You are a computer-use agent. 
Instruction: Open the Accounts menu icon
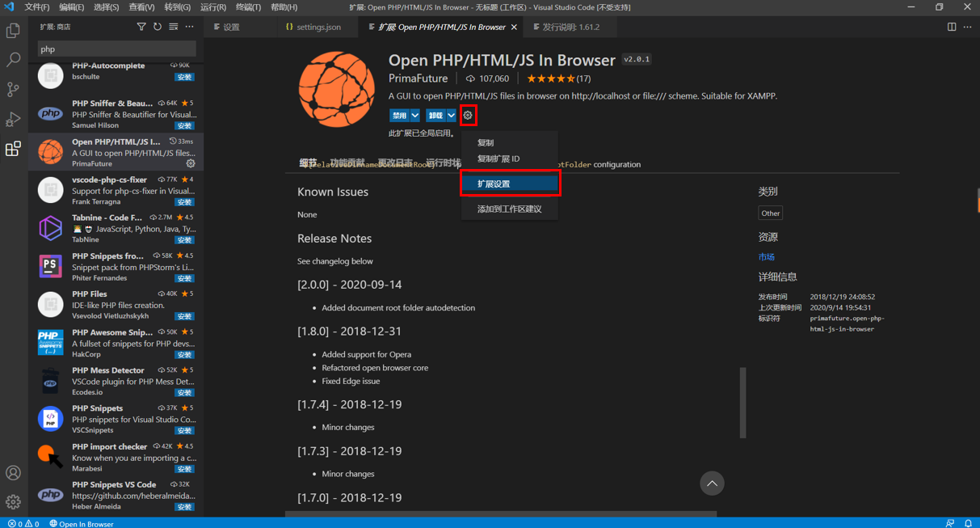[13, 473]
